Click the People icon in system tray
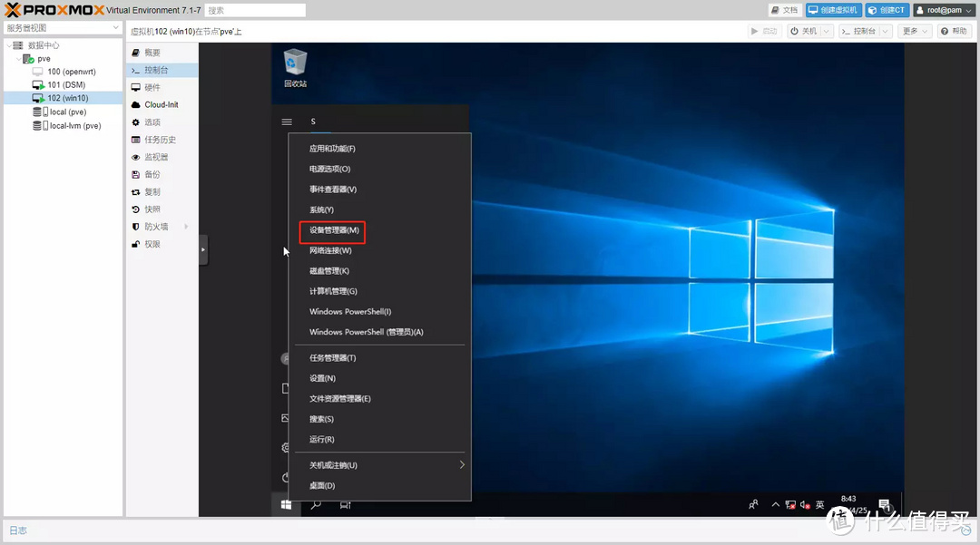 pos(753,504)
